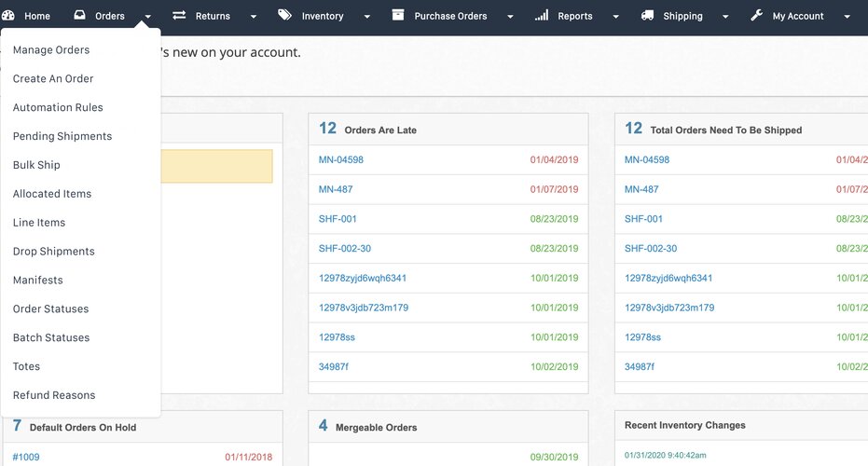The width and height of the screenshot is (868, 466).
Task: Click the Shipping truck icon
Action: (x=647, y=16)
